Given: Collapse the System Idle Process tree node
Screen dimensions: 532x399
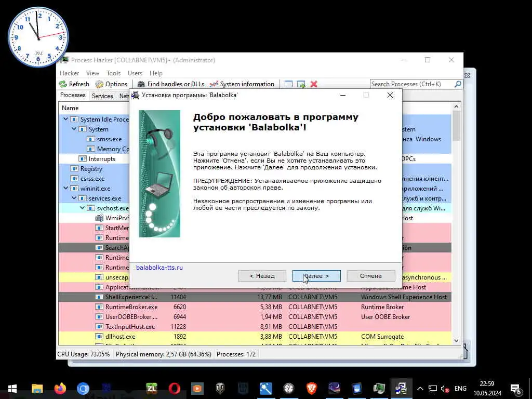Looking at the screenshot, I should 66,119.
